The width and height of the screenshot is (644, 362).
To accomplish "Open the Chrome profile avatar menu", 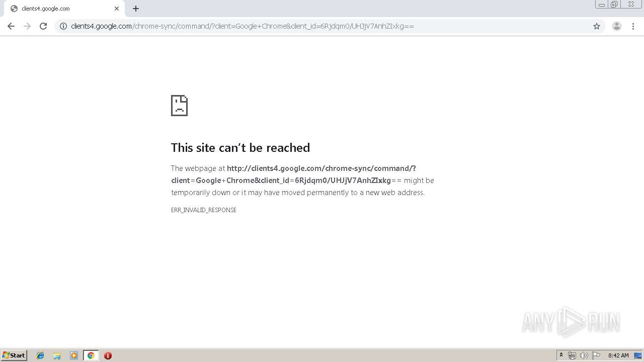I will click(617, 26).
